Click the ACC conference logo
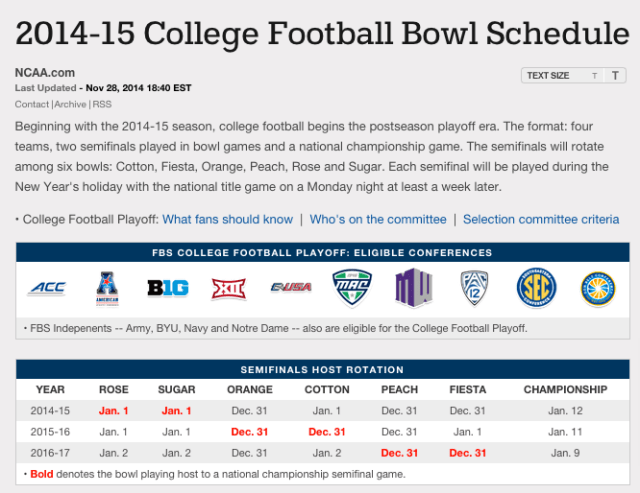This screenshot has height=493, width=640. point(46,288)
